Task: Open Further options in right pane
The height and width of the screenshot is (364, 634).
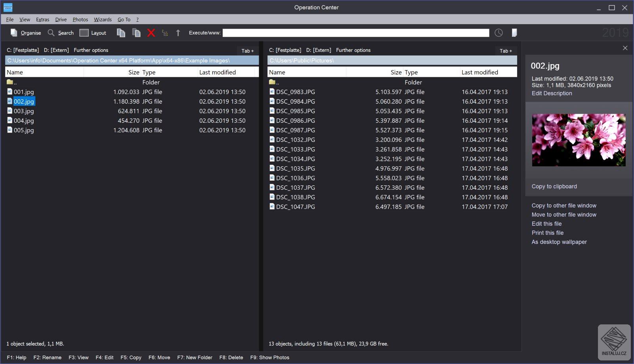Action: 353,50
